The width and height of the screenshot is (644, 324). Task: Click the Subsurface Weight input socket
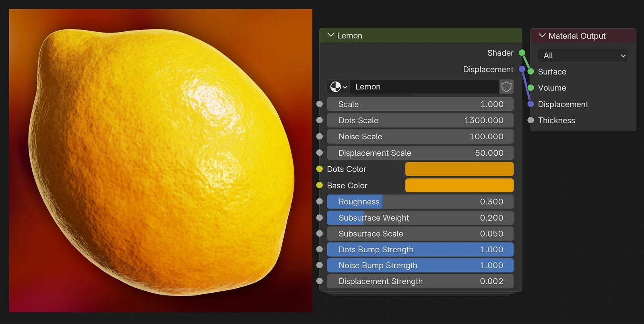point(320,218)
